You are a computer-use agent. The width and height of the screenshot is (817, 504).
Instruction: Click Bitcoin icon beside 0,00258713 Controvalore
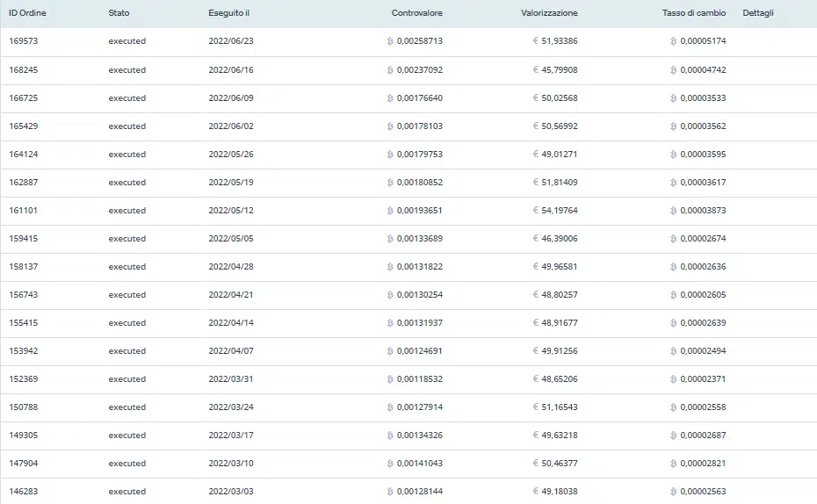coord(390,42)
